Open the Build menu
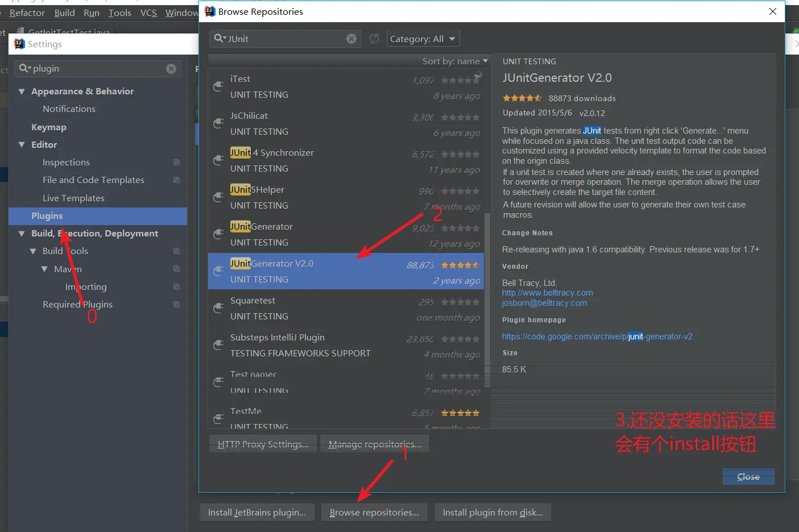This screenshot has height=532, width=799. [64, 13]
